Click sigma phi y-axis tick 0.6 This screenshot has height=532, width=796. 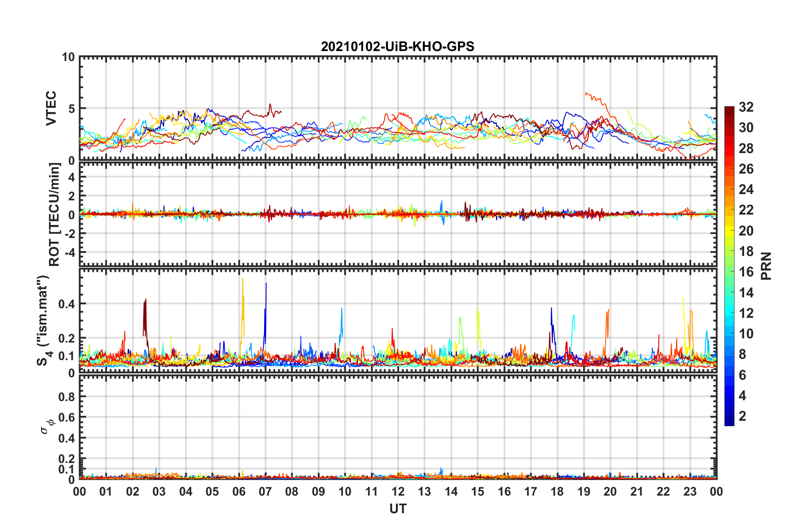click(x=67, y=417)
